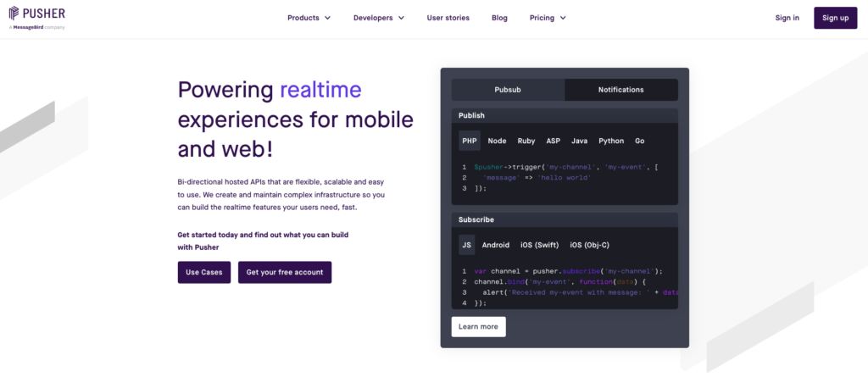Select the Go publish language tab
Image resolution: width=868 pixels, height=377 pixels.
[x=639, y=141]
